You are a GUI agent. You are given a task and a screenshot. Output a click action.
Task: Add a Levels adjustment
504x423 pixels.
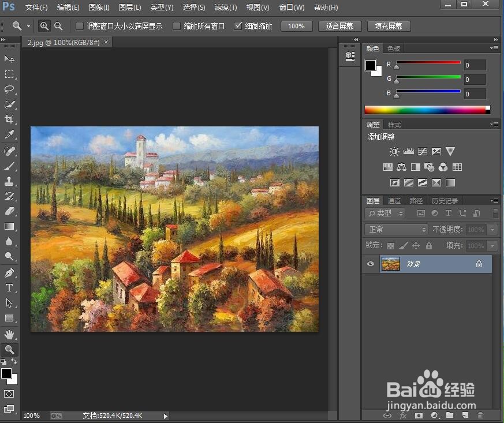[x=409, y=151]
